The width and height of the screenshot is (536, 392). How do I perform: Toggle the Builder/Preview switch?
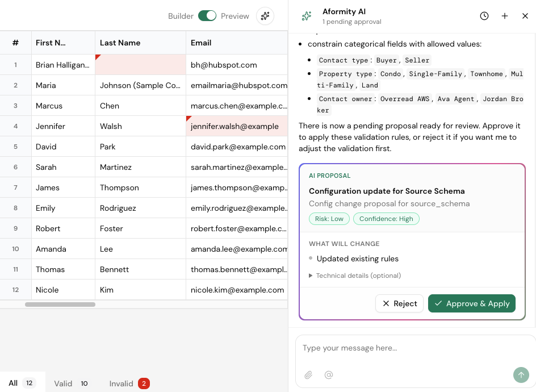click(x=207, y=16)
